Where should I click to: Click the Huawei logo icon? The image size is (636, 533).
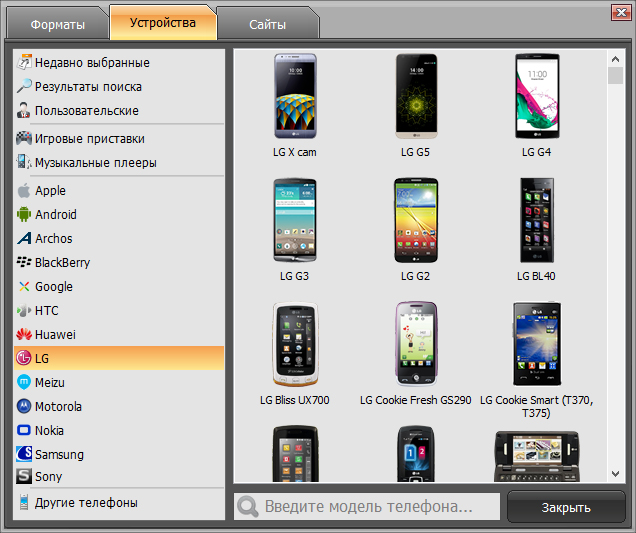(24, 334)
